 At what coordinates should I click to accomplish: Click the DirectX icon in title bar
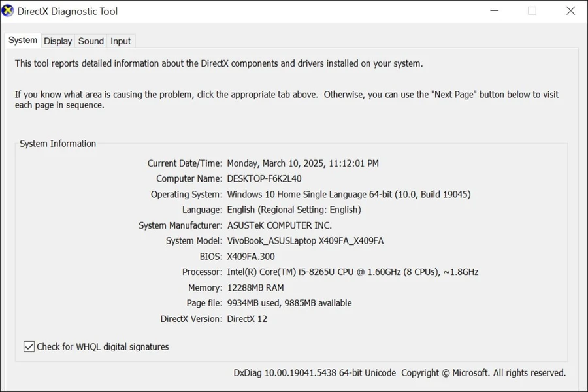click(7, 11)
